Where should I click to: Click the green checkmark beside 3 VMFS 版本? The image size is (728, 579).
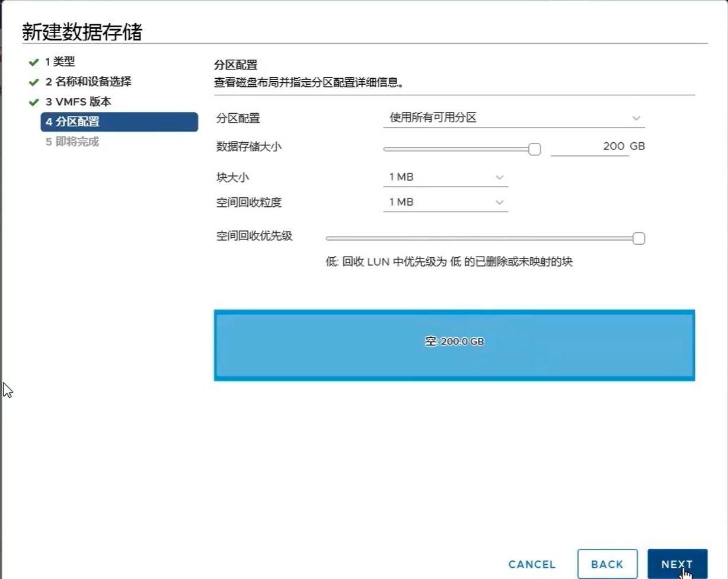point(33,103)
